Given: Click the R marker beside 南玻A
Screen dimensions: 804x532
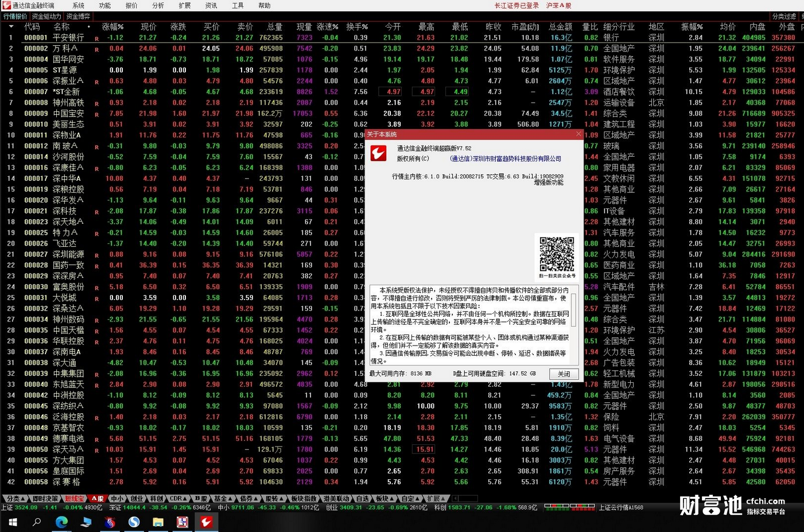Looking at the screenshot, I should pyautogui.click(x=96, y=147).
